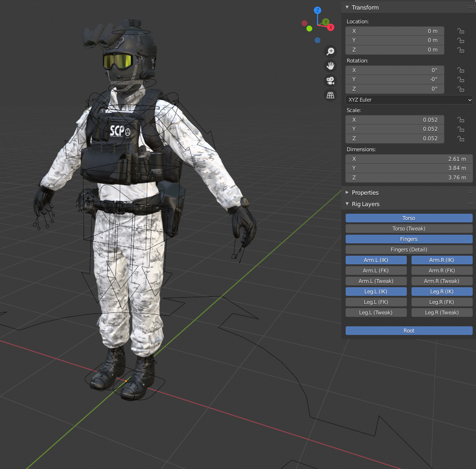The height and width of the screenshot is (469, 476).
Task: Click the Location Z field
Action: (x=395, y=50)
